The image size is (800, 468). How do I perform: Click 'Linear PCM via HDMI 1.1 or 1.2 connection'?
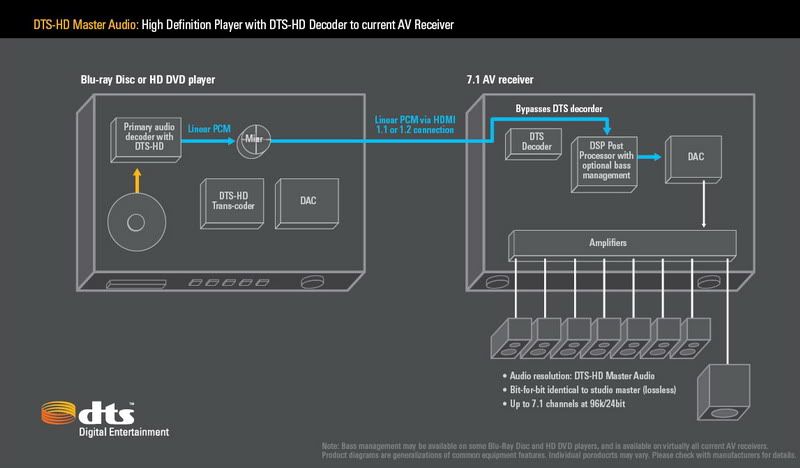[415, 125]
